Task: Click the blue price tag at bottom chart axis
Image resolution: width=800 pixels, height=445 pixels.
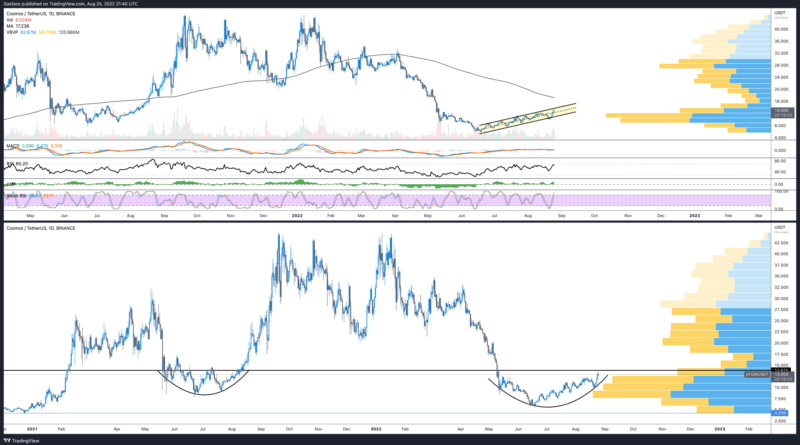Action: pos(780,411)
